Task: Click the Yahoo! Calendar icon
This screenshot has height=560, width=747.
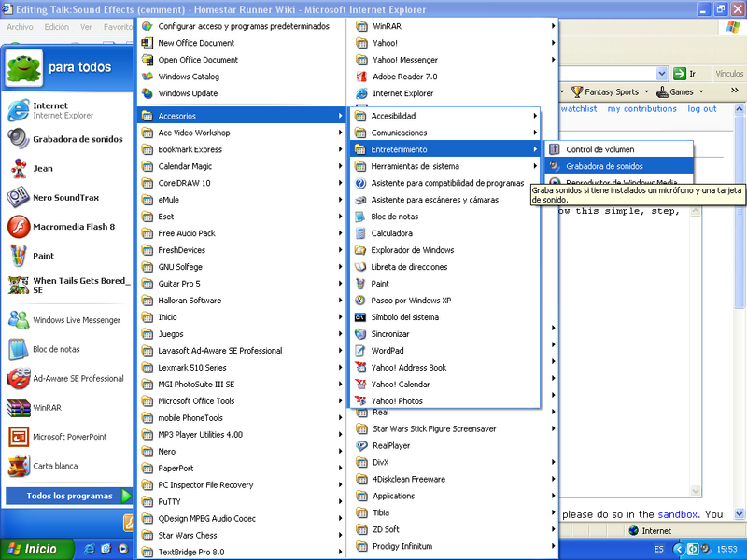Action: [x=360, y=385]
